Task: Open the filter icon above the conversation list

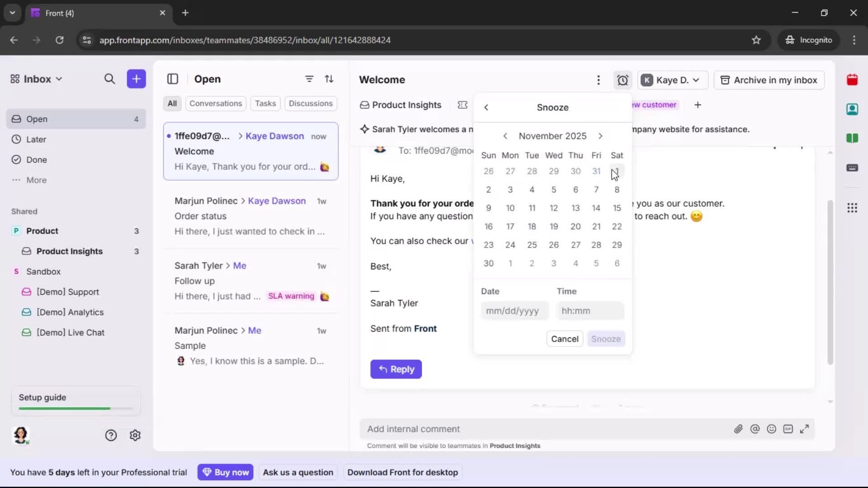Action: pos(309,79)
